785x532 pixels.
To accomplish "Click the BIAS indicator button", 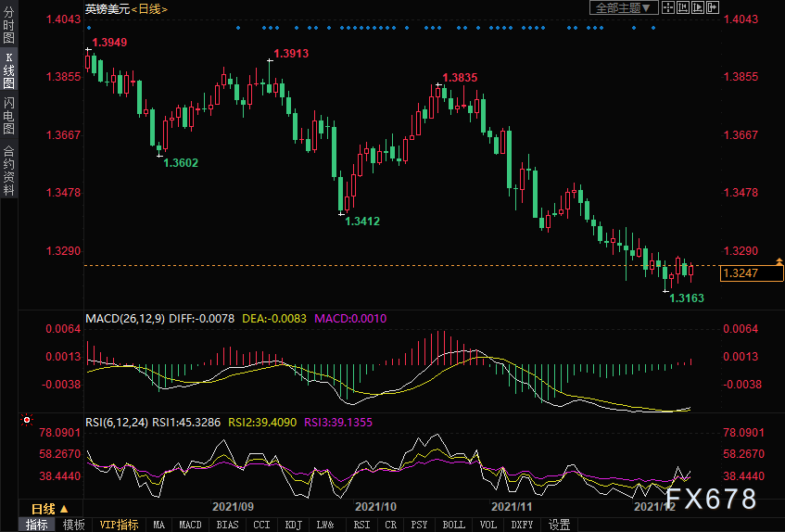I will pos(226,525).
